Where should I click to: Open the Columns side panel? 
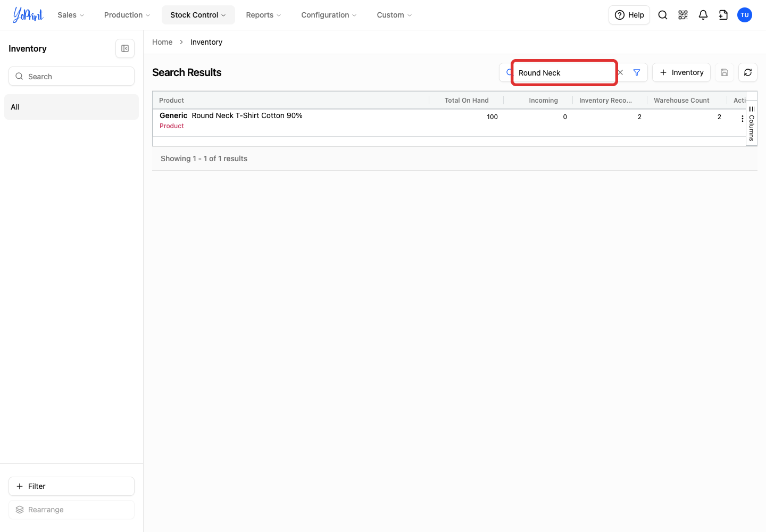click(x=752, y=123)
